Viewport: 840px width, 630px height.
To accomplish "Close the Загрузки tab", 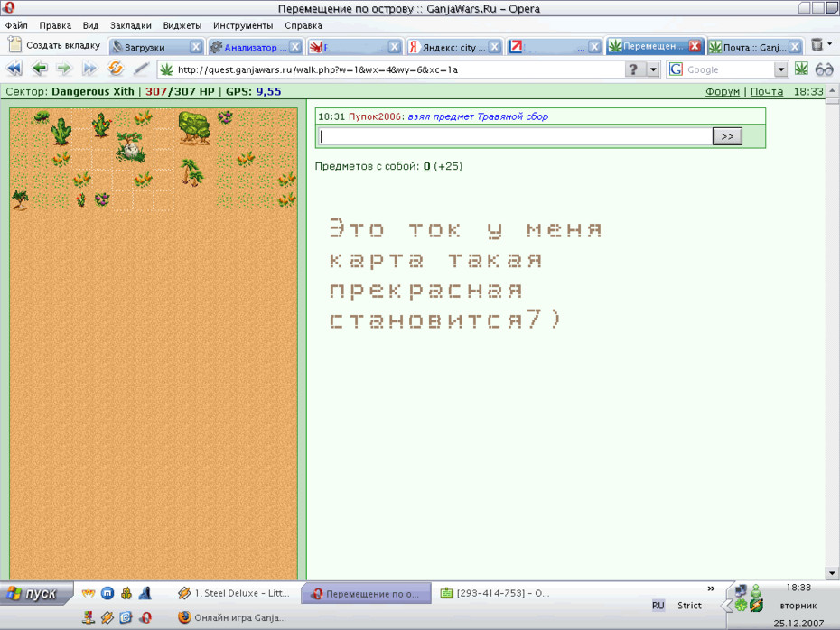I will point(196,47).
